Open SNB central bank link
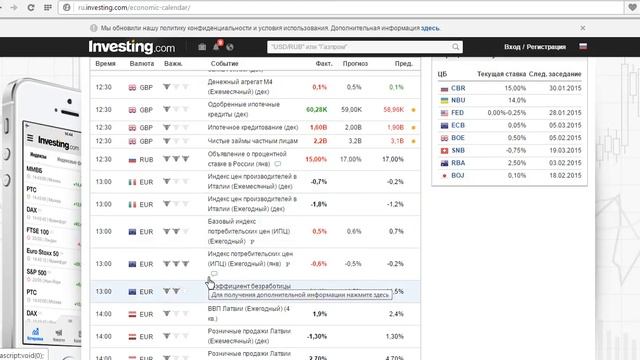Screen dimensions: 640x360 tap(458, 151)
